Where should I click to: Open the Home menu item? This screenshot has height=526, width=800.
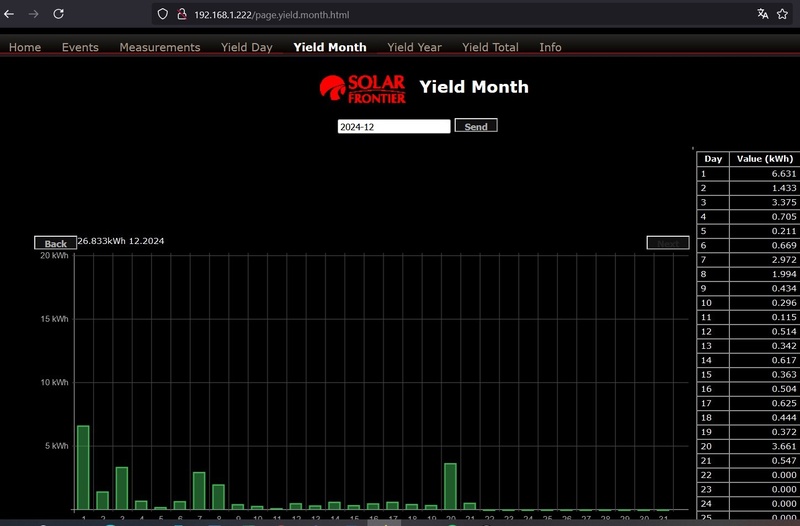coord(25,47)
